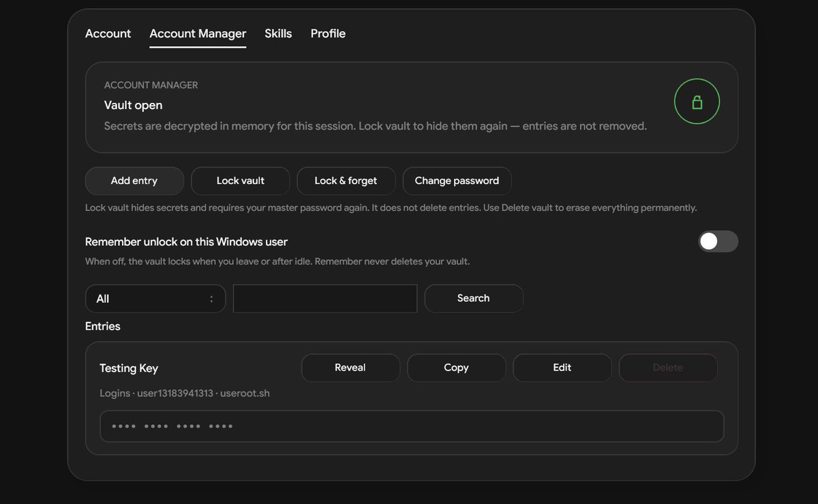
Task: Click the ACCOUNT MANAGER header label
Action: pos(151,85)
